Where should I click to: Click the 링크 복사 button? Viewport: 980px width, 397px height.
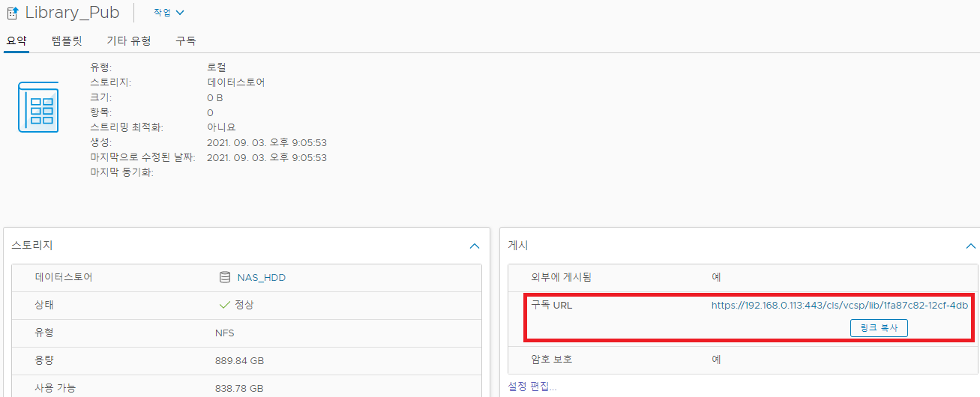point(879,327)
